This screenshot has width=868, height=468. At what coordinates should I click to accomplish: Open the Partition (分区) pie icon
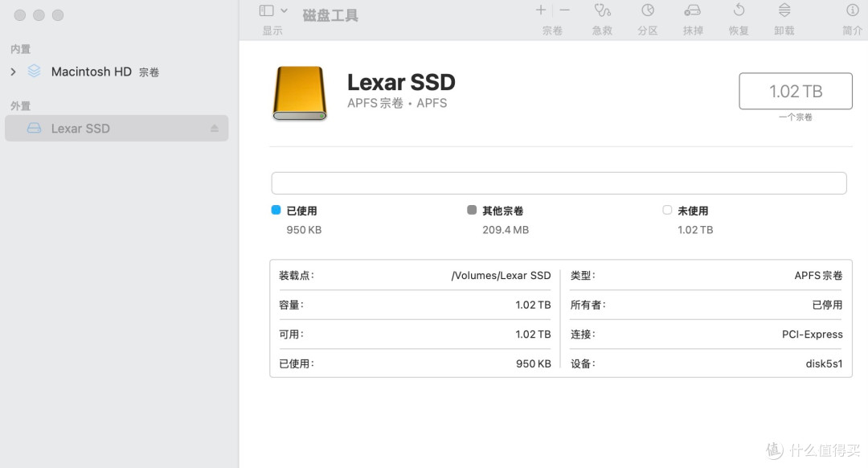click(648, 10)
